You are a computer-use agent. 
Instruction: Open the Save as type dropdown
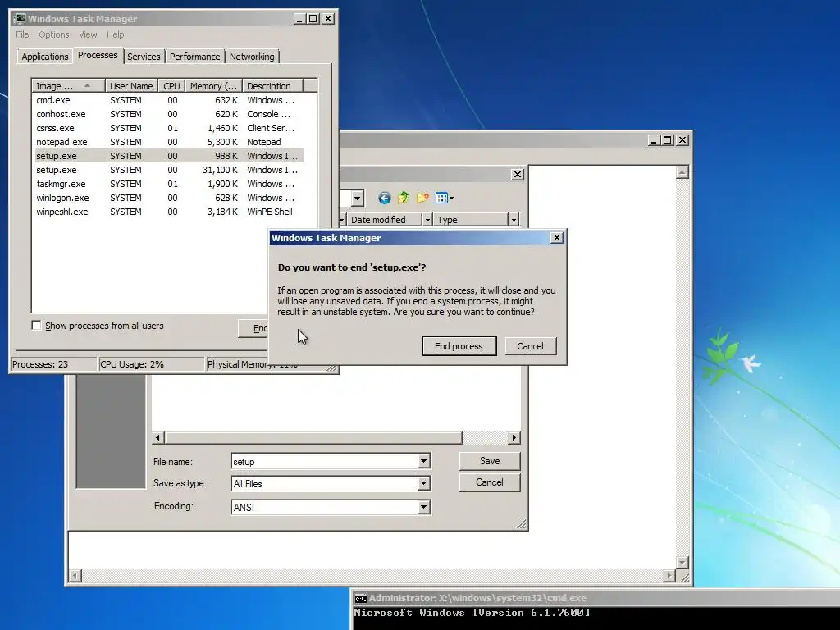424,484
